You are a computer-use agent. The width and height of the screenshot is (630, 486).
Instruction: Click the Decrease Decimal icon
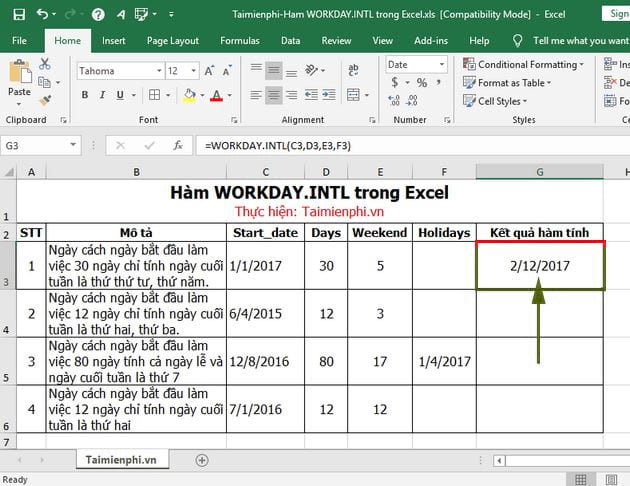[x=412, y=100]
